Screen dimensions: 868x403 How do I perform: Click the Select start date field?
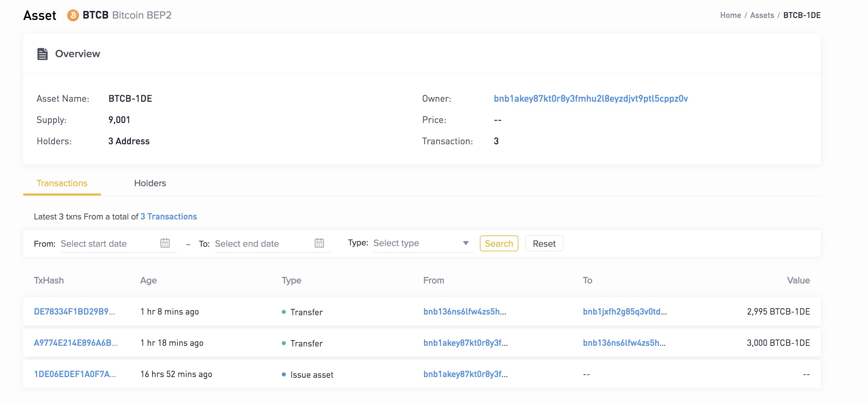pos(119,243)
